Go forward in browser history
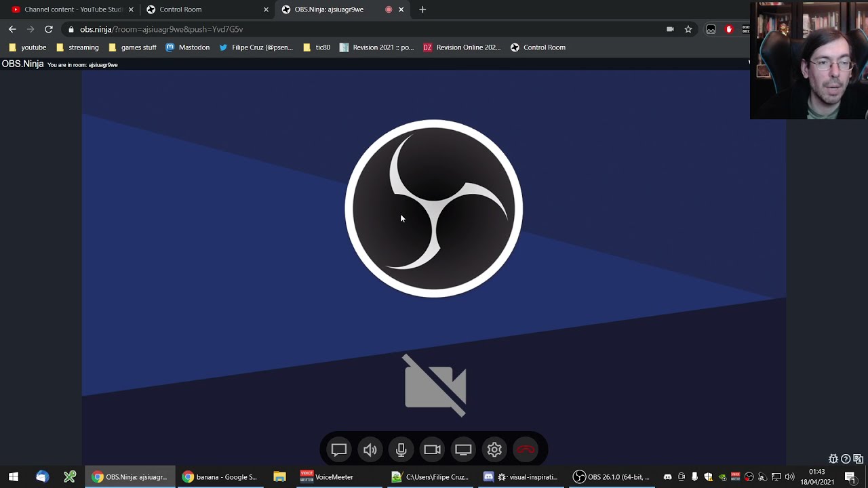Image resolution: width=868 pixels, height=488 pixels. coord(31,29)
